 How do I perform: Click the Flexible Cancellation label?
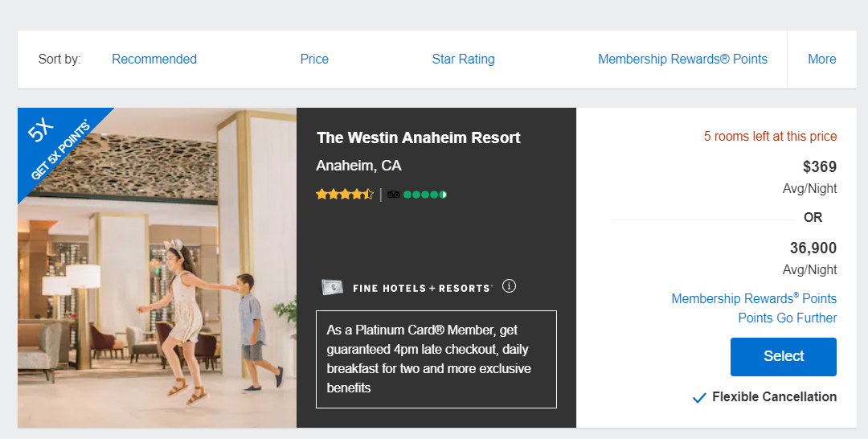click(x=775, y=397)
